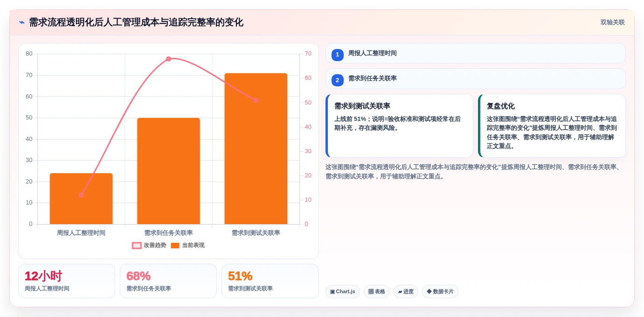Viewport: 644px width, 317px height.
Task: Click left axis value 80
Action: click(29, 54)
